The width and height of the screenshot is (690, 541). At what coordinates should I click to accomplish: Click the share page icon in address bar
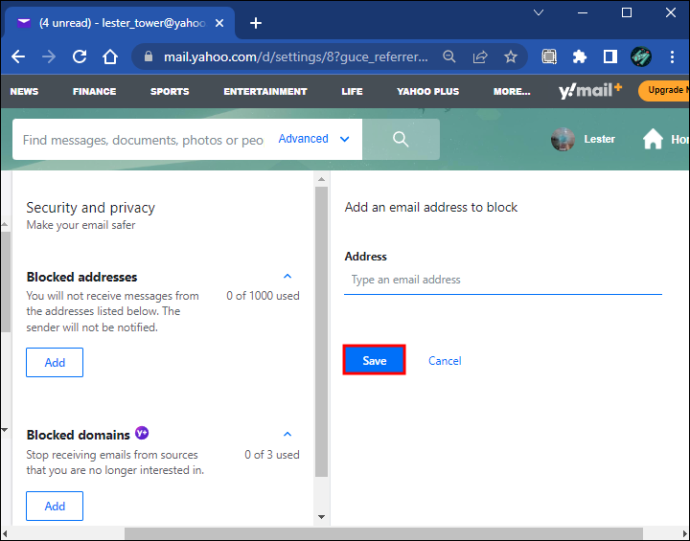[480, 57]
